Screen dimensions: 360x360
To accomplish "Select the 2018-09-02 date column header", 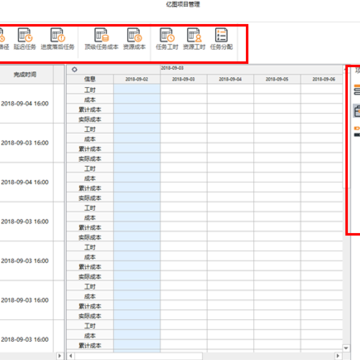I will click(x=137, y=79).
